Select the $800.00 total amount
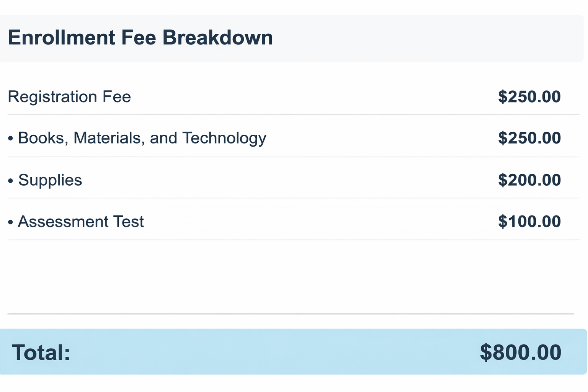The width and height of the screenshot is (588, 392). tap(520, 352)
